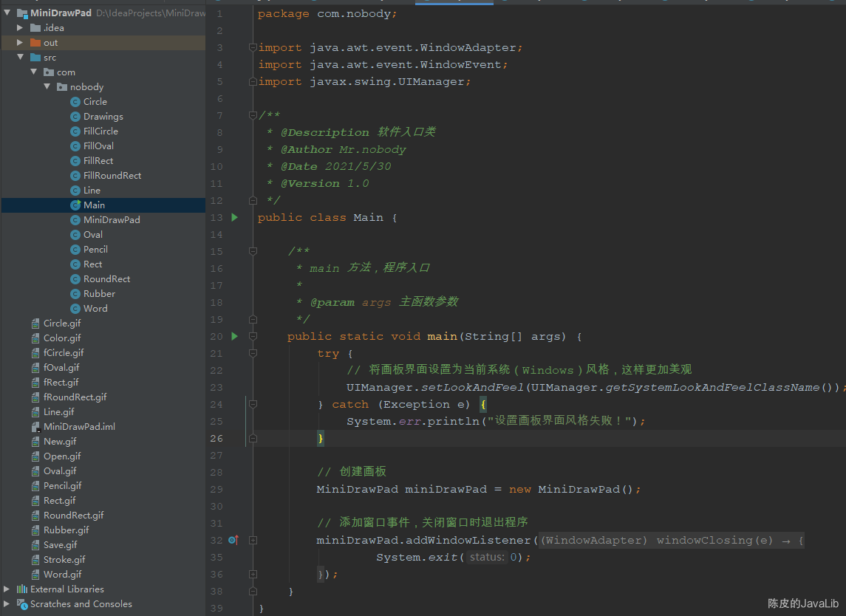Open Rubber.gif in project tree

[x=66, y=530]
